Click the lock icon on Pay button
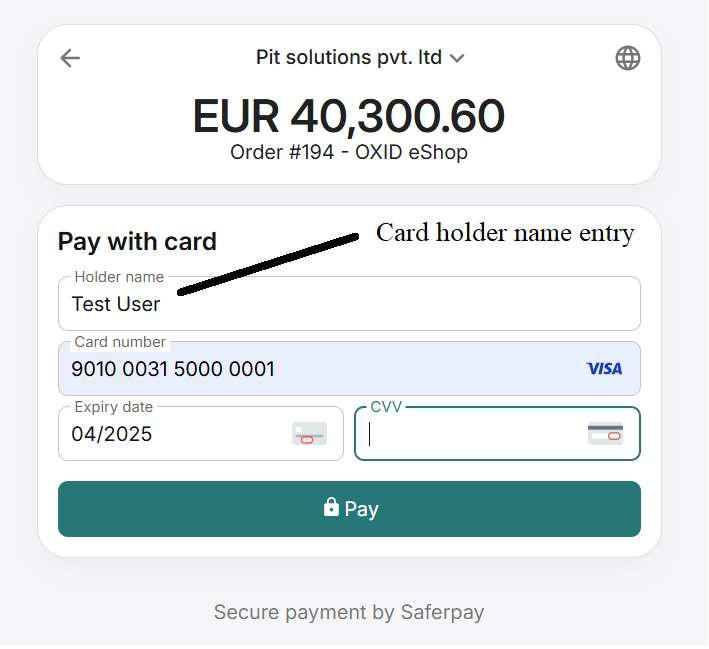Viewport: 709px width, 649px height. [x=331, y=508]
